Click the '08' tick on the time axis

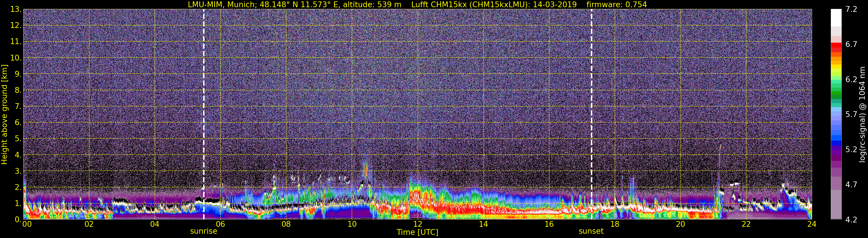pos(286,224)
